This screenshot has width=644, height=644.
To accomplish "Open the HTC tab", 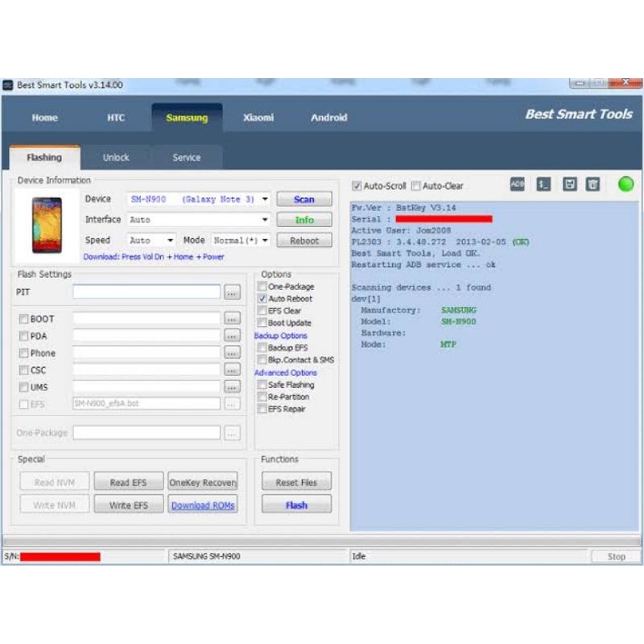I will [116, 118].
